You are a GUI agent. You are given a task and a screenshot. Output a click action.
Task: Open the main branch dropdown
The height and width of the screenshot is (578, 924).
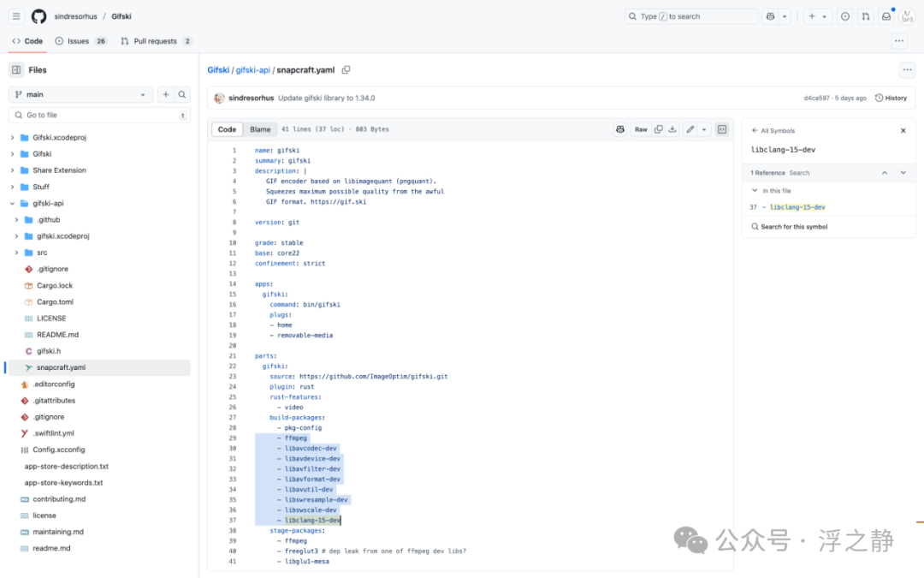pyautogui.click(x=80, y=94)
